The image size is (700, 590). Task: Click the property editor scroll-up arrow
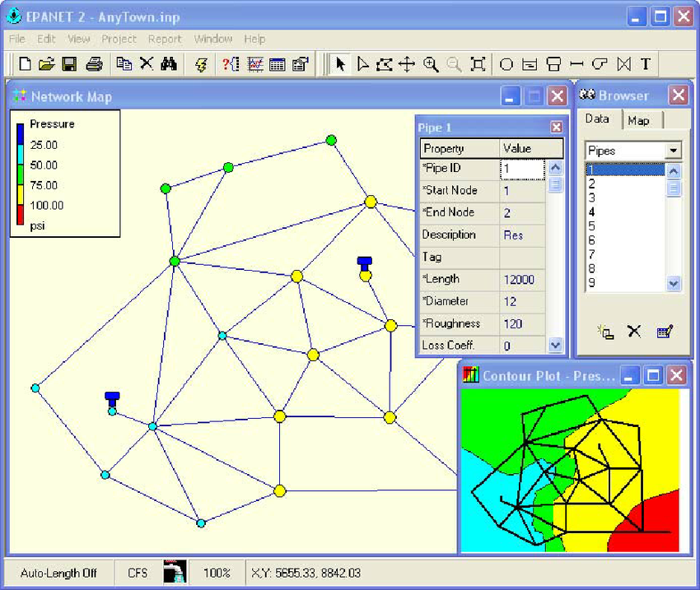click(555, 168)
